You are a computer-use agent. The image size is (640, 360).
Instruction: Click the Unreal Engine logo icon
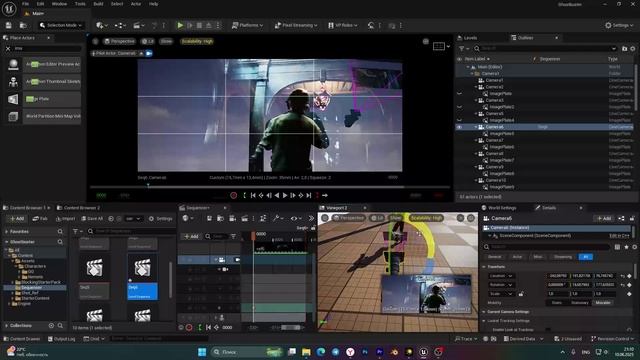click(9, 8)
